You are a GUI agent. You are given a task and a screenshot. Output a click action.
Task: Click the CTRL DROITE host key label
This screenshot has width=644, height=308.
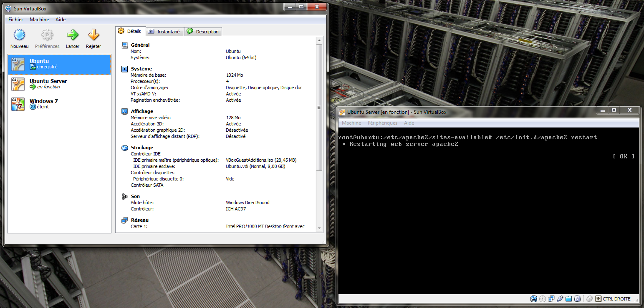(616, 299)
